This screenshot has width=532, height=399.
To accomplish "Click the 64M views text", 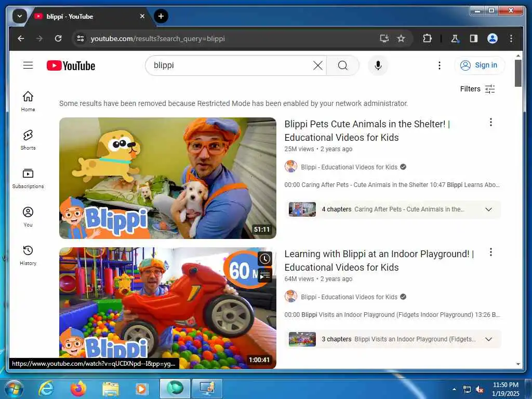I will [x=299, y=279].
